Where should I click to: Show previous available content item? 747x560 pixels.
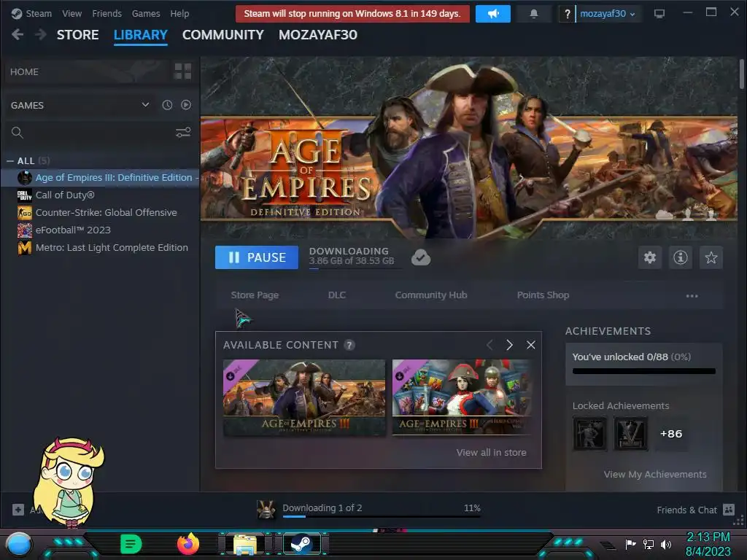[489, 345]
